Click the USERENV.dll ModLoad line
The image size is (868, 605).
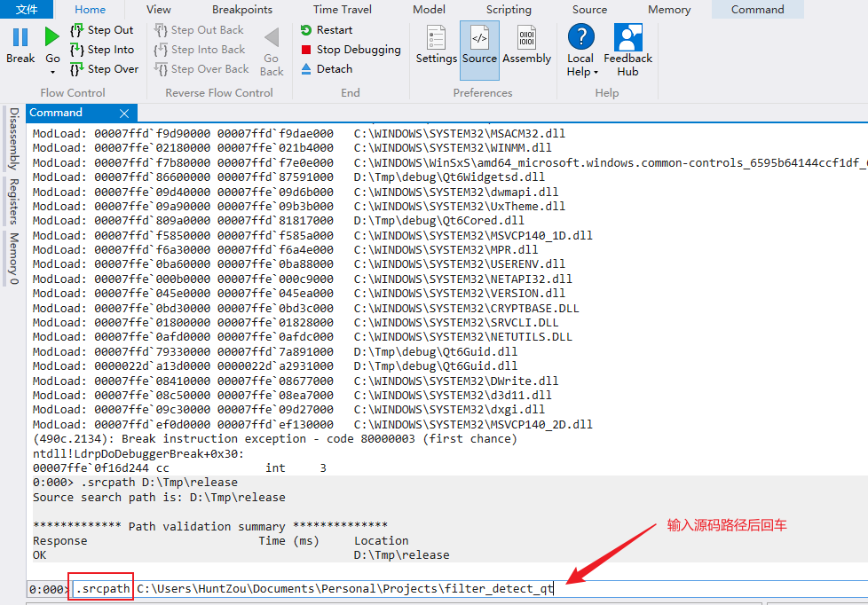click(299, 264)
